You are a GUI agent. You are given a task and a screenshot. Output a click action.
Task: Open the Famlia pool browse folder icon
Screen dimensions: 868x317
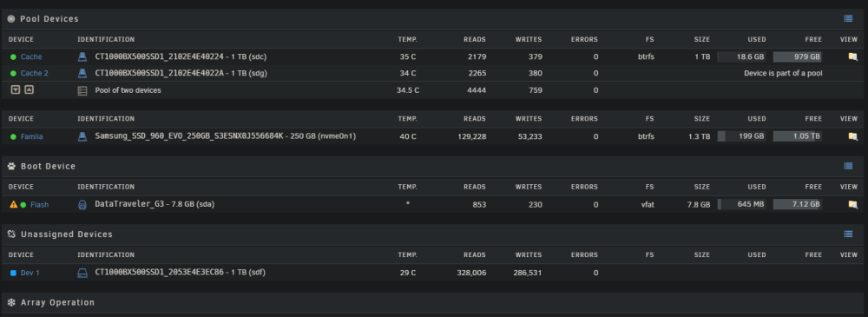(852, 136)
